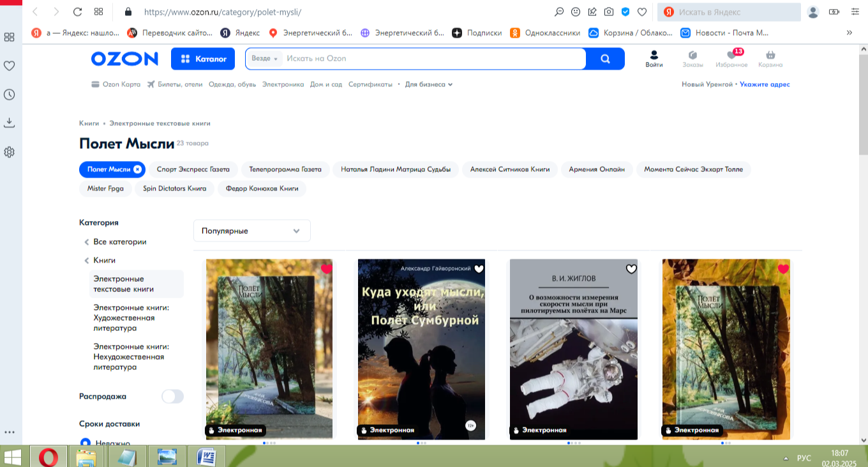This screenshot has height=467, width=868.
Task: Expand the Для бизнеса menu
Action: [428, 84]
